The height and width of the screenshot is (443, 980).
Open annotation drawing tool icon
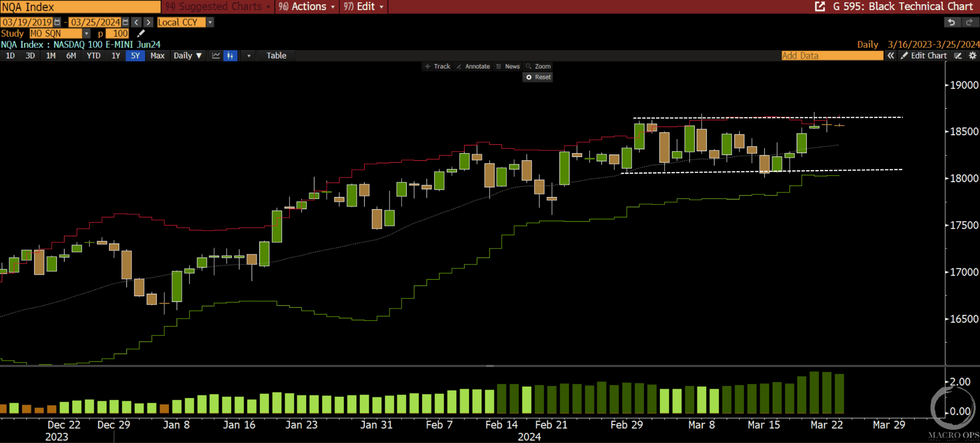click(958, 55)
